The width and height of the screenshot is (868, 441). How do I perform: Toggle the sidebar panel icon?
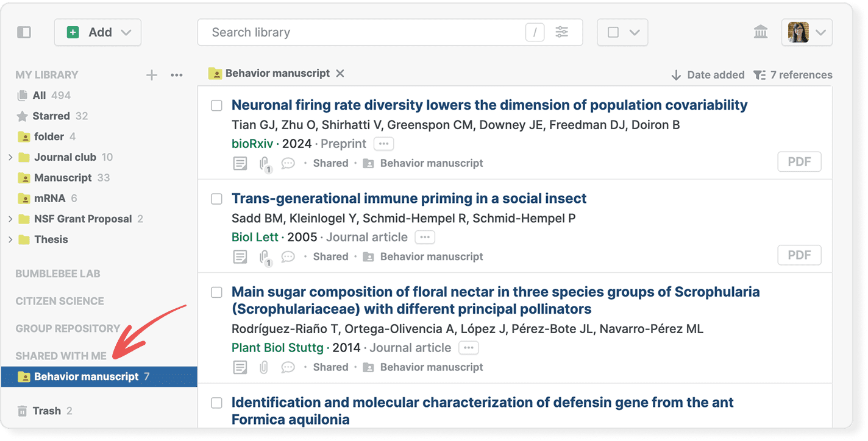(24, 32)
